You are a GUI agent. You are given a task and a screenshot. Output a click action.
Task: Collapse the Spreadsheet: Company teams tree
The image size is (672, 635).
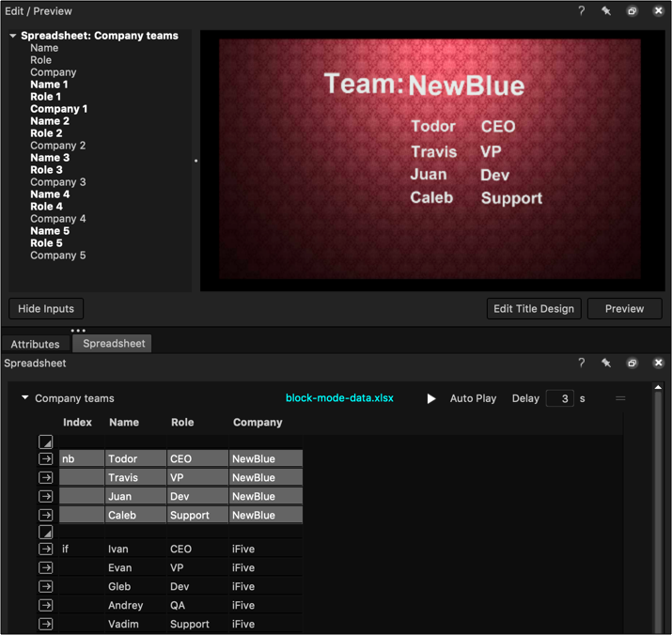tap(13, 36)
